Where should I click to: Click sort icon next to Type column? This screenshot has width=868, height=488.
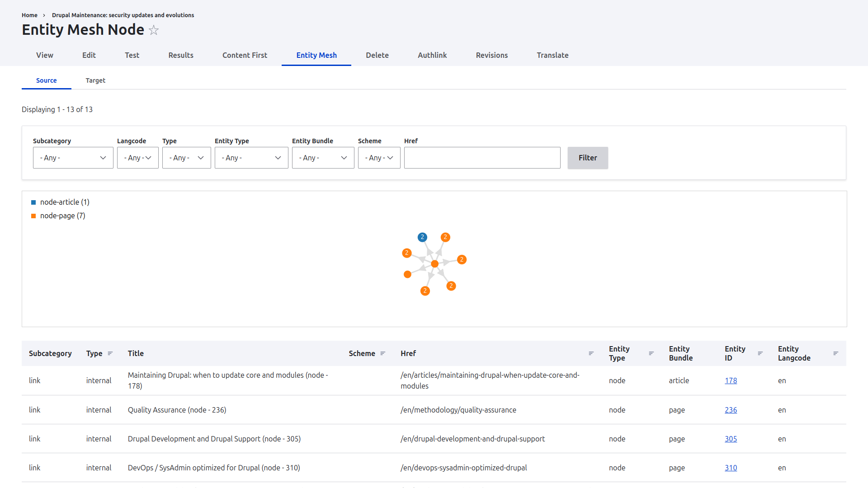coord(110,353)
